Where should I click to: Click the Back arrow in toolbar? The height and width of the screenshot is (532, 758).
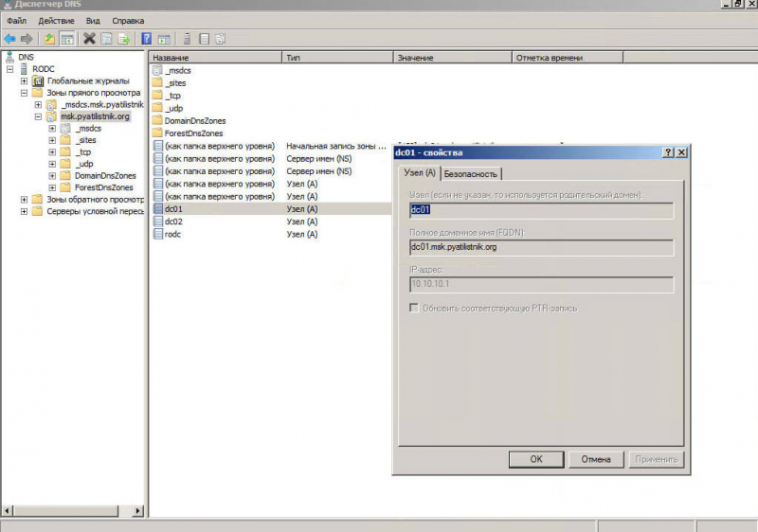click(x=9, y=39)
